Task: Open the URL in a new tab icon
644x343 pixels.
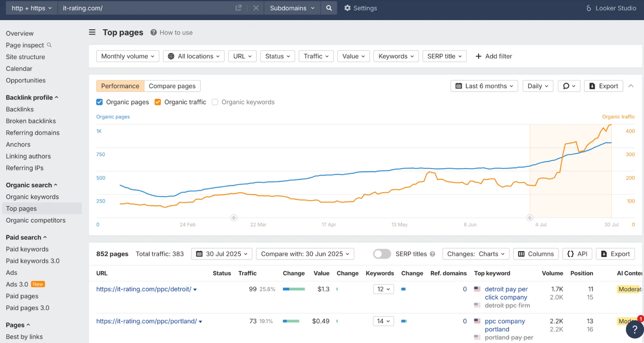Action: pos(238,8)
